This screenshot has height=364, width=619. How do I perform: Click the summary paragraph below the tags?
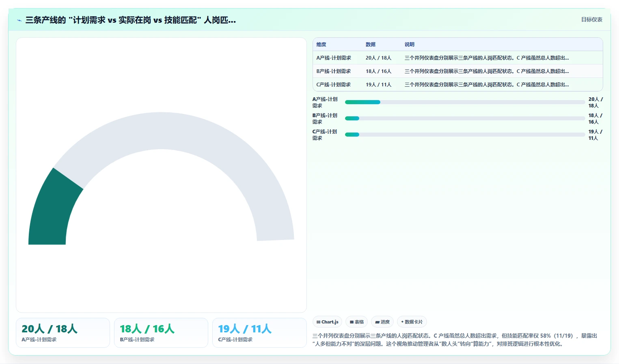pos(455,340)
